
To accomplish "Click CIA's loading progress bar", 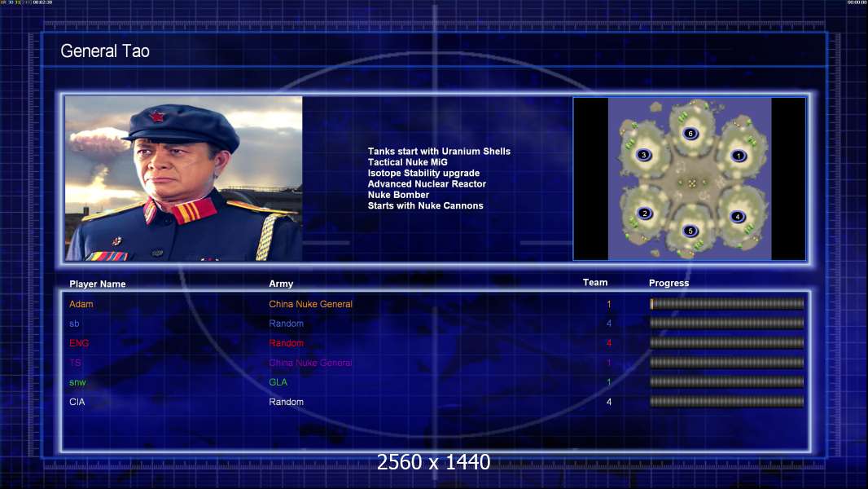I will pos(727,402).
